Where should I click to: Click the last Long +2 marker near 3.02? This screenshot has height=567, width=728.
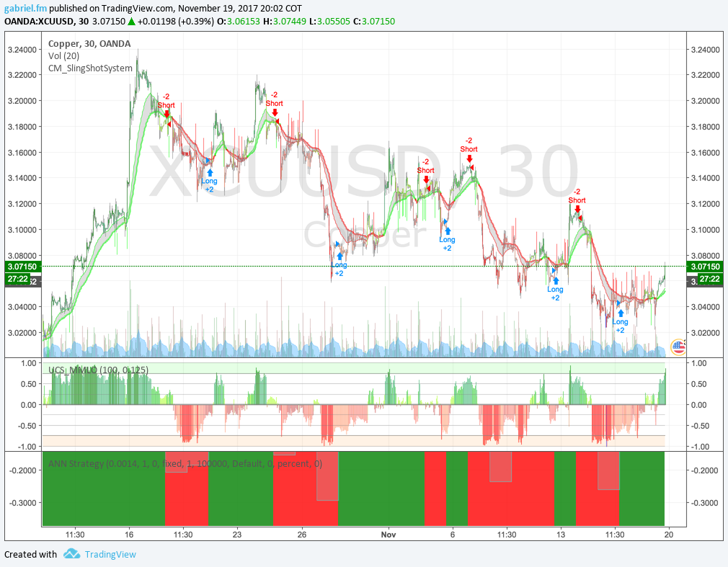(621, 321)
